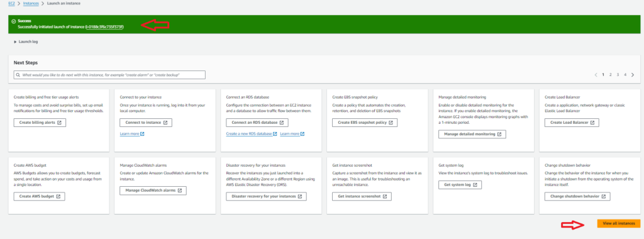The height and width of the screenshot is (239, 644).
Task: Click the Launch an instance breadcrumb text
Action: click(x=64, y=3)
